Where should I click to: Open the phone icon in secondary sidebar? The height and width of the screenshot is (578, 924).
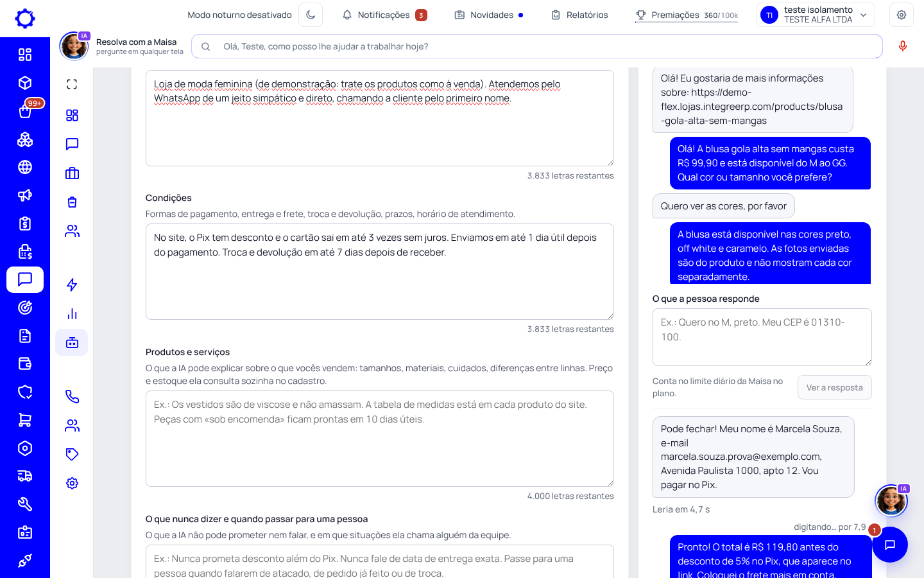pyautogui.click(x=72, y=396)
